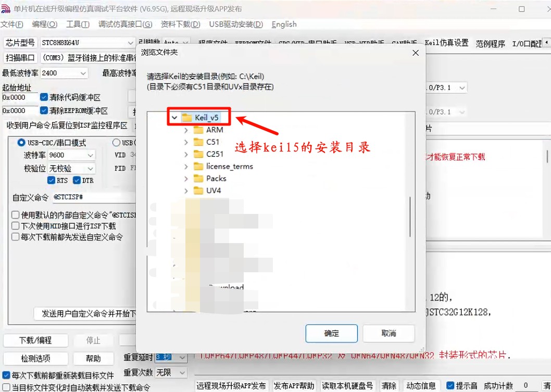Expand the UV4 folder node
Image resolution: width=551 pixels, height=392 pixels.
[186, 191]
